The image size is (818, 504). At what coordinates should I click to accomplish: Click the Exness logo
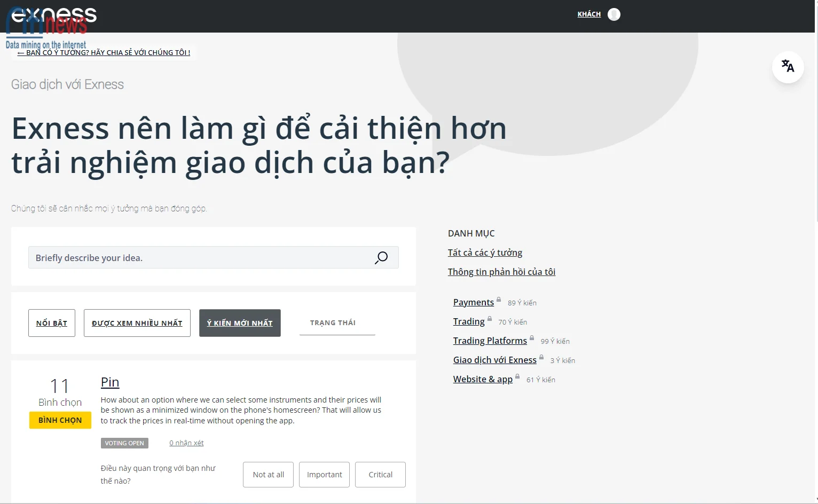[53, 15]
